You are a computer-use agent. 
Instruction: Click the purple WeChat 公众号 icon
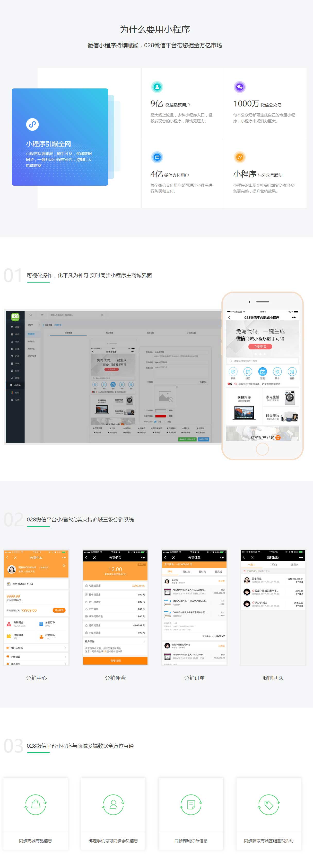[239, 87]
